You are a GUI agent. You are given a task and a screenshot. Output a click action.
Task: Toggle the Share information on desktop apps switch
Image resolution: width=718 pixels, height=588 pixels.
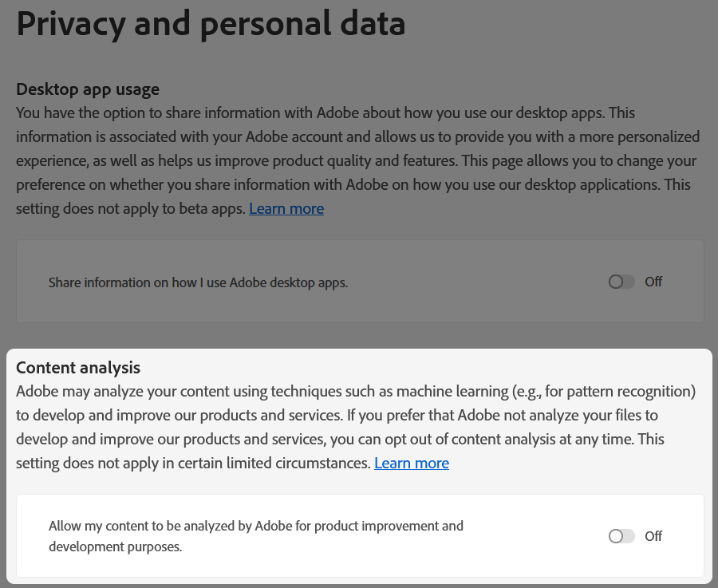[x=621, y=282]
